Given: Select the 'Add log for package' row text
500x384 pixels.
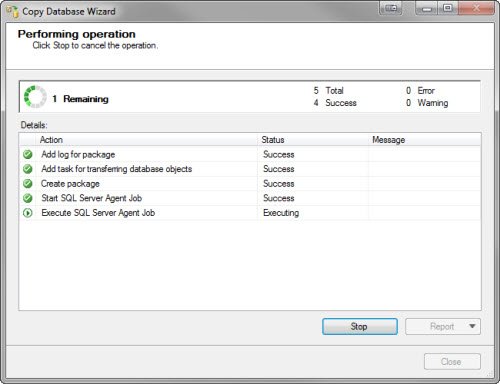Looking at the screenshot, I should coord(78,154).
